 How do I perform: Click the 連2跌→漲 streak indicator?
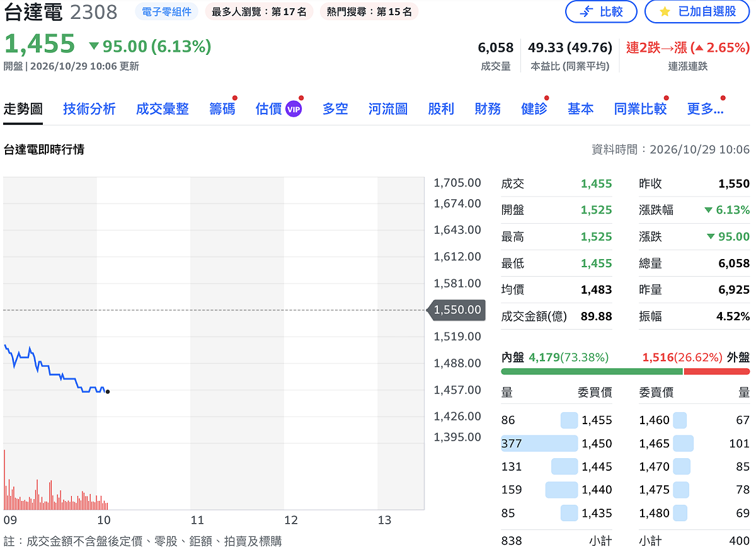pos(688,47)
